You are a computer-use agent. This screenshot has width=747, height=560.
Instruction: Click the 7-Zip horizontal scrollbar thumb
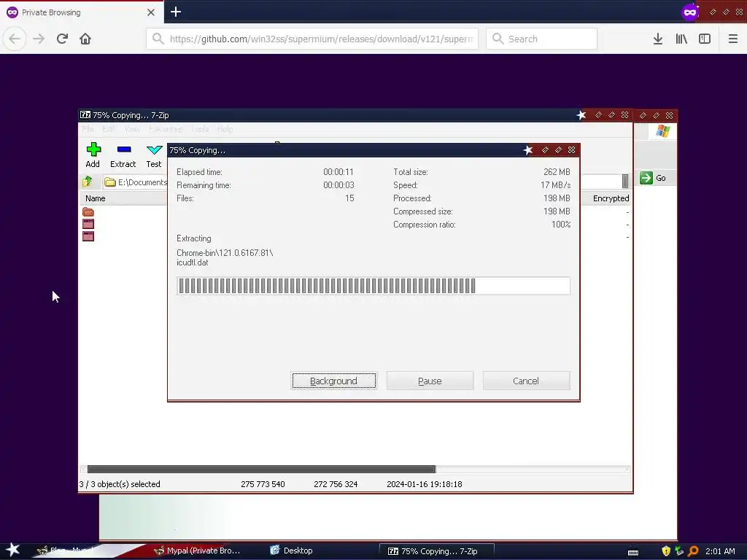[261, 469]
